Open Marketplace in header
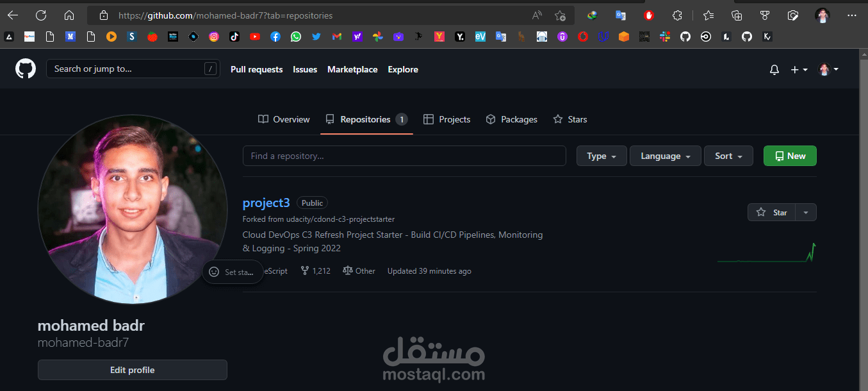The width and height of the screenshot is (868, 391). [x=352, y=69]
